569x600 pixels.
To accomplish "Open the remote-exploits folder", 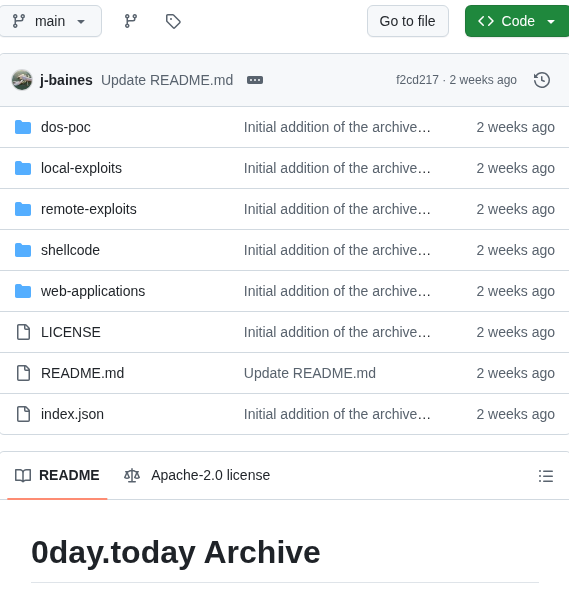I will tap(88, 209).
